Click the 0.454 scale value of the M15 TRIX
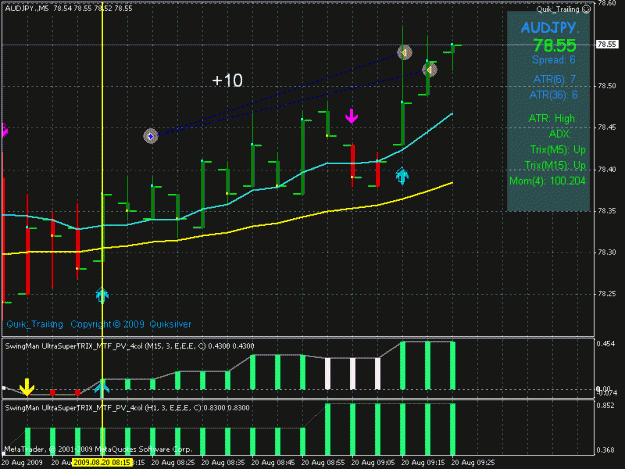Viewport: 625px width, 469px height. click(605, 344)
